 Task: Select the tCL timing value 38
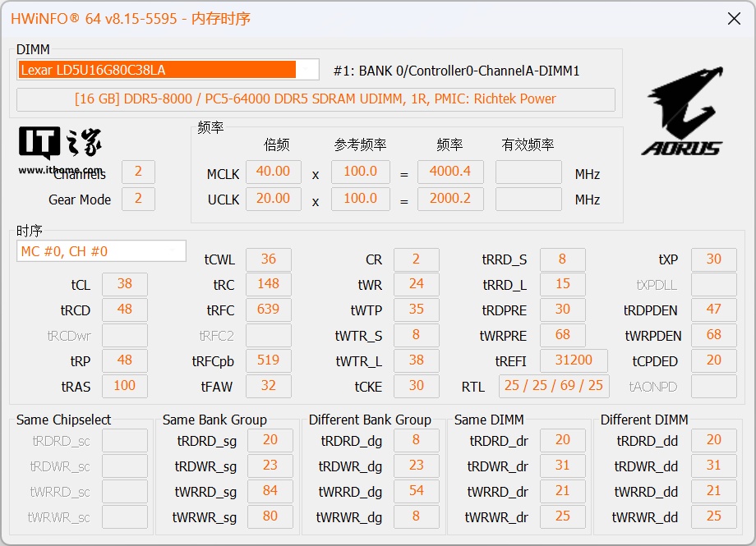[124, 285]
